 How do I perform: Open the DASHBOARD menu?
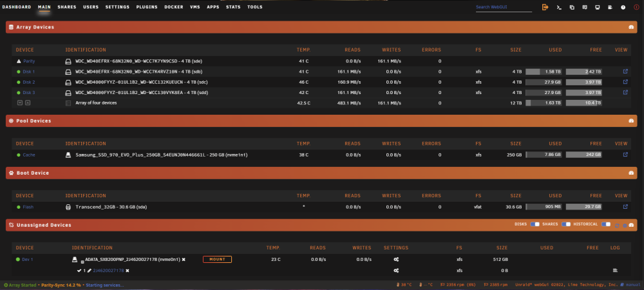click(17, 7)
